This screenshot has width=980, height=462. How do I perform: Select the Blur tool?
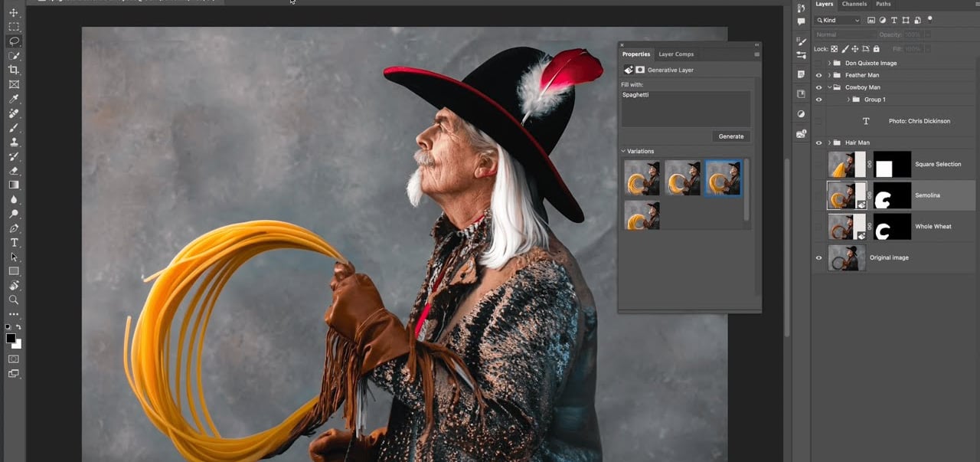[x=14, y=199]
